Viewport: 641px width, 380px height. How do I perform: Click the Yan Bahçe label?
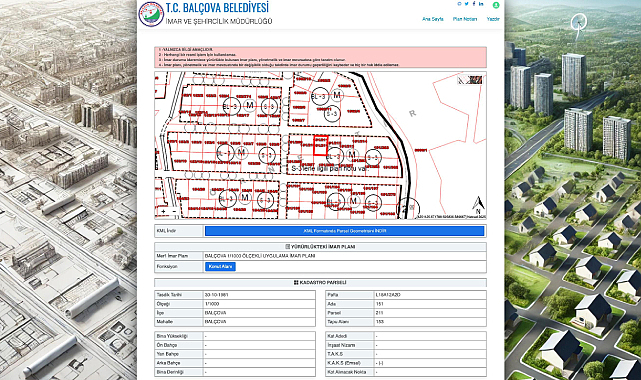(167, 354)
